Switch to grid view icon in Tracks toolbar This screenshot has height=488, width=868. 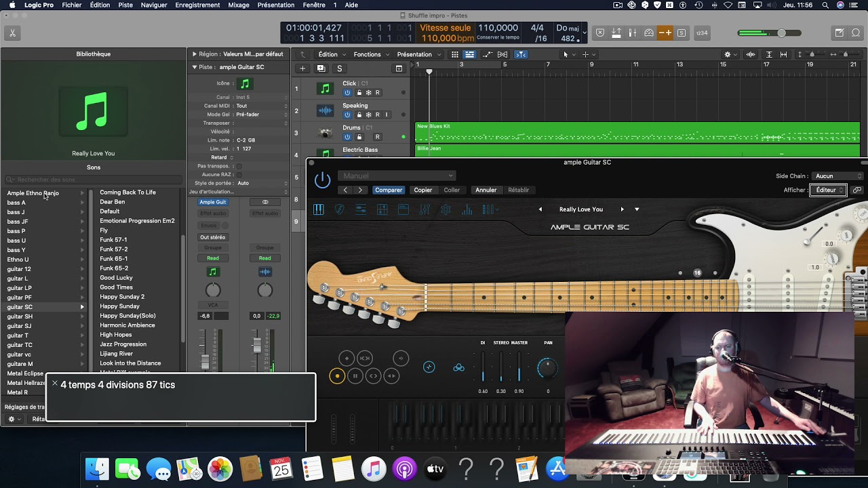[454, 54]
